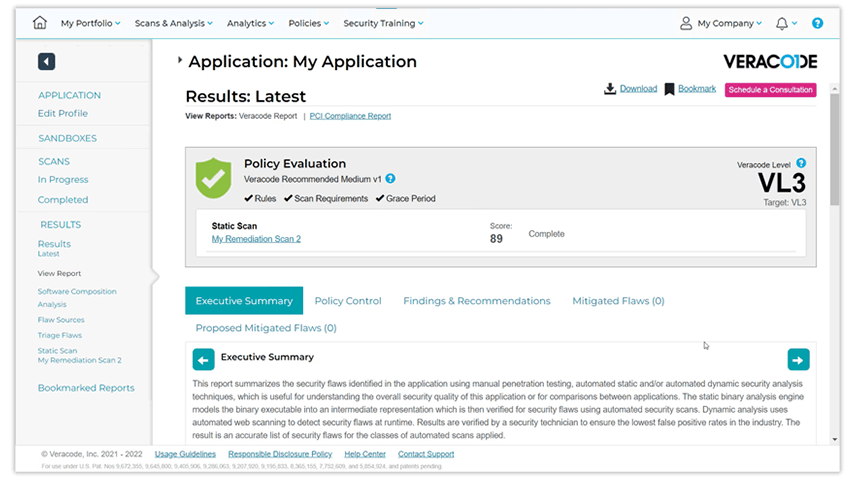The image size is (855, 480).
Task: Go to next section with right arrow
Action: pyautogui.click(x=798, y=360)
